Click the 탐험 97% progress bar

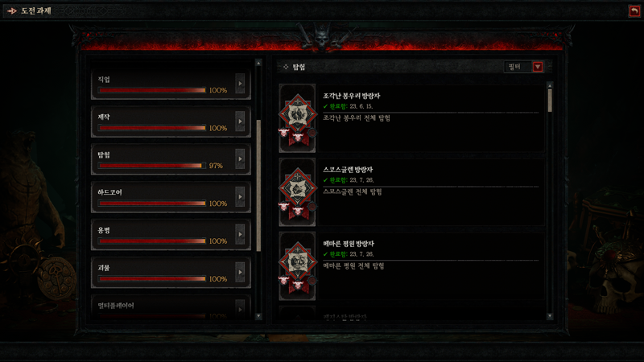point(152,166)
